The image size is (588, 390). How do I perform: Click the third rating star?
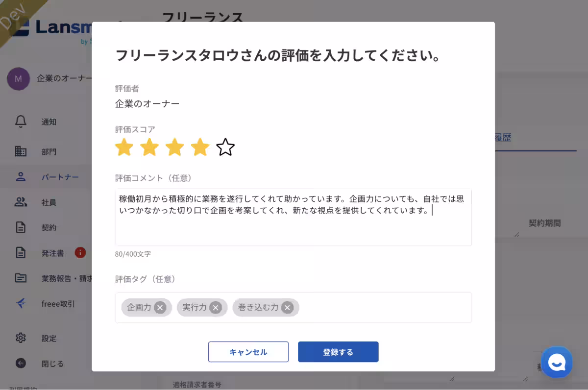click(x=174, y=147)
